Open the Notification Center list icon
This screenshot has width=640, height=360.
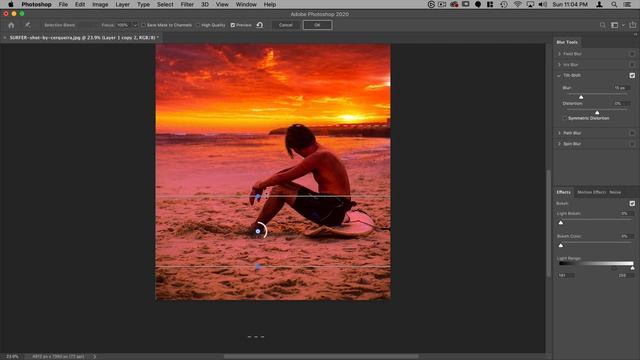pos(627,4)
